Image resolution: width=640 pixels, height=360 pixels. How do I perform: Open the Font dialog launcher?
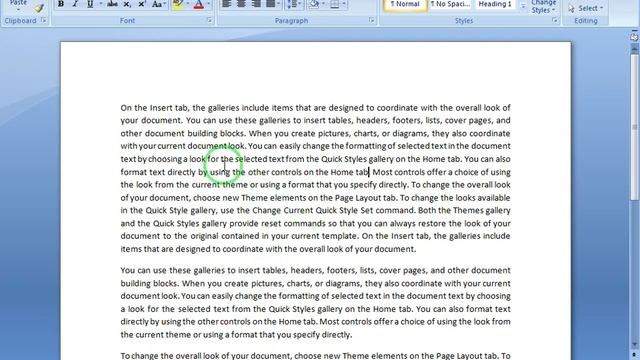pyautogui.click(x=209, y=20)
